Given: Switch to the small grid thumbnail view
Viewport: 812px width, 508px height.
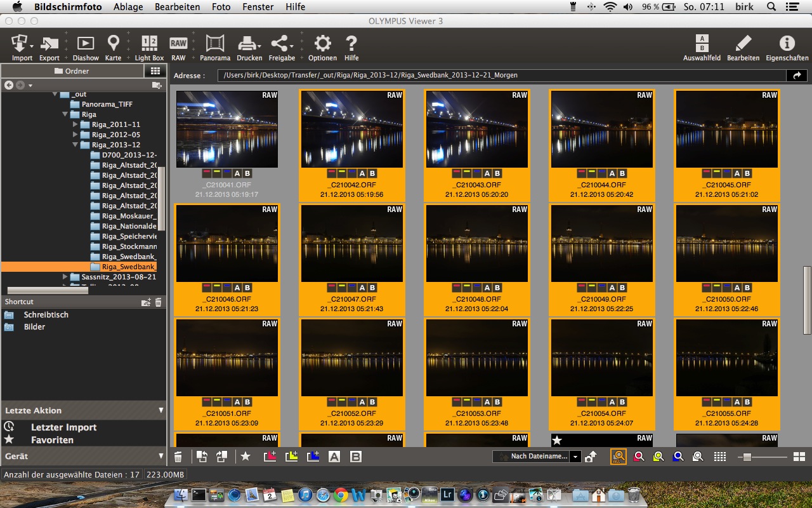Looking at the screenshot, I should 720,457.
